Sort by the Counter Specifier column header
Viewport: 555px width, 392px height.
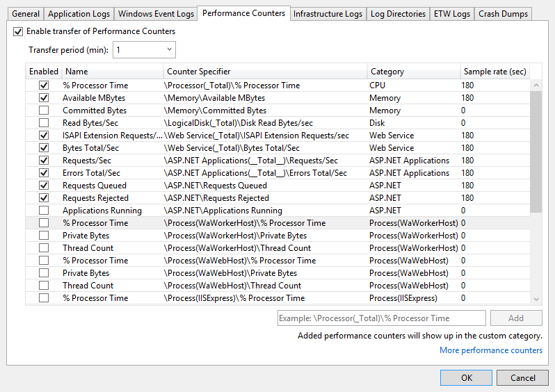pos(265,72)
